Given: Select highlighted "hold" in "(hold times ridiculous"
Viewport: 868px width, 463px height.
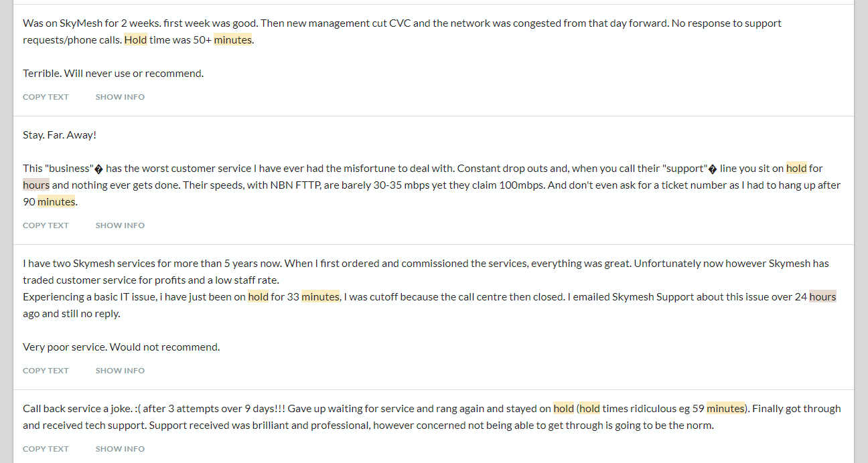Looking at the screenshot, I should tap(589, 409).
